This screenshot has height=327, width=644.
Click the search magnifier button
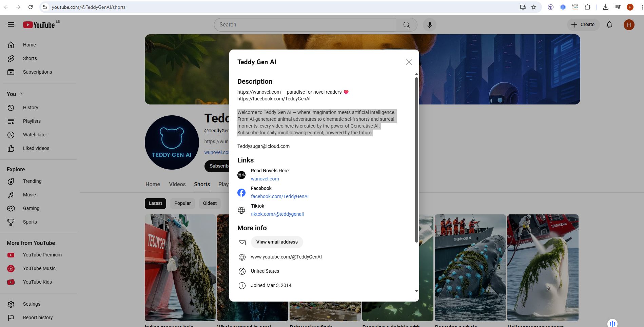pyautogui.click(x=406, y=25)
